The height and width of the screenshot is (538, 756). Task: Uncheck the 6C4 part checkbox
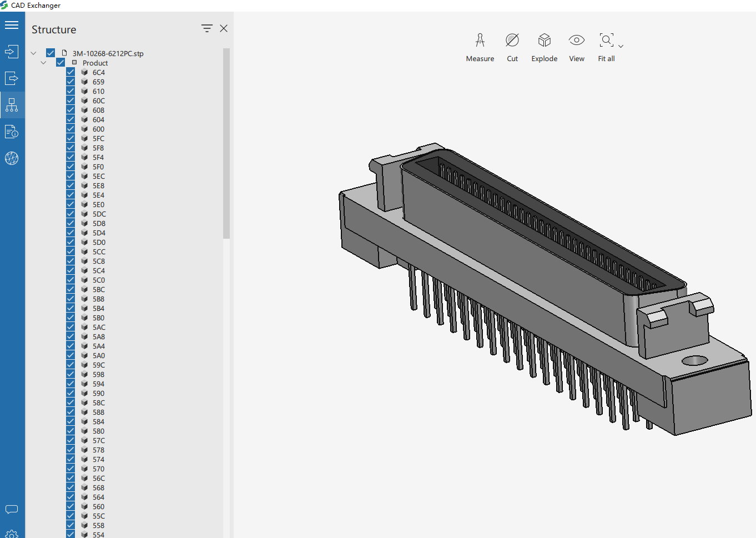[x=70, y=72]
